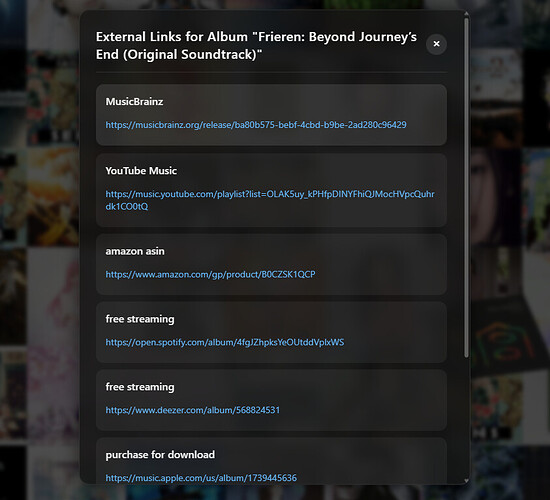Click free streaming label above Deezer link
Screen dimensions: 550x500
click(140, 387)
